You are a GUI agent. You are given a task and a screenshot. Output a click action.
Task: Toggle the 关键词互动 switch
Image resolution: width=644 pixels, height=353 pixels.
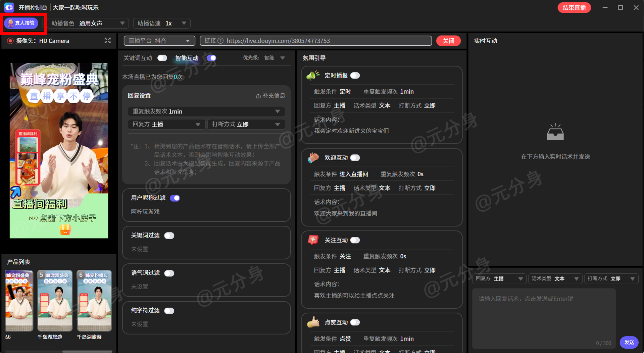[x=162, y=58]
